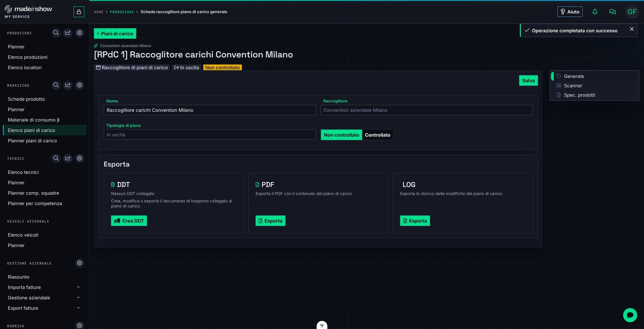The height and width of the screenshot is (329, 644).
Task: Open the GF user profile avatar
Action: click(632, 12)
